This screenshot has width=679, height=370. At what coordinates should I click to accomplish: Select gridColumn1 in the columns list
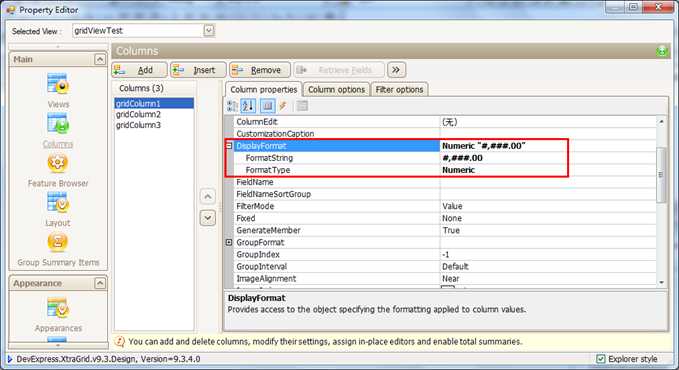point(154,104)
